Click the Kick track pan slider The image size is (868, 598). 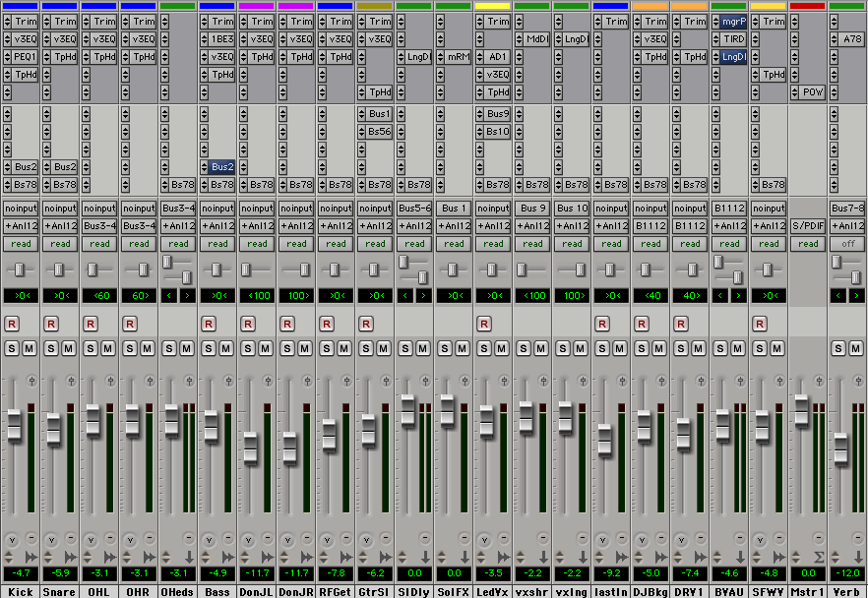tap(20, 269)
